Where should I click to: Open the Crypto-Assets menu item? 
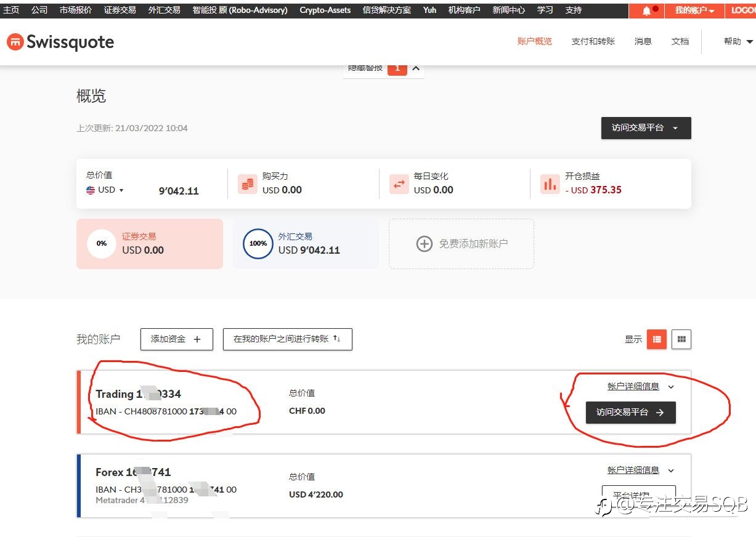click(x=325, y=10)
